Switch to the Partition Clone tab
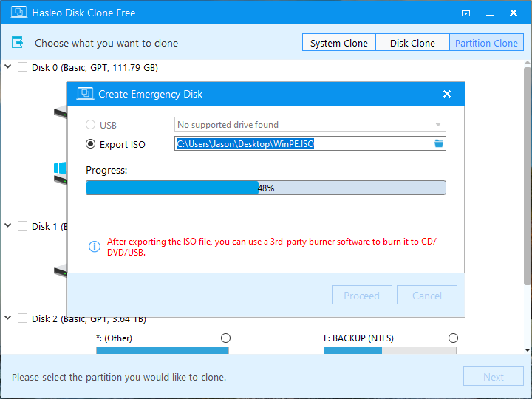 (x=486, y=43)
